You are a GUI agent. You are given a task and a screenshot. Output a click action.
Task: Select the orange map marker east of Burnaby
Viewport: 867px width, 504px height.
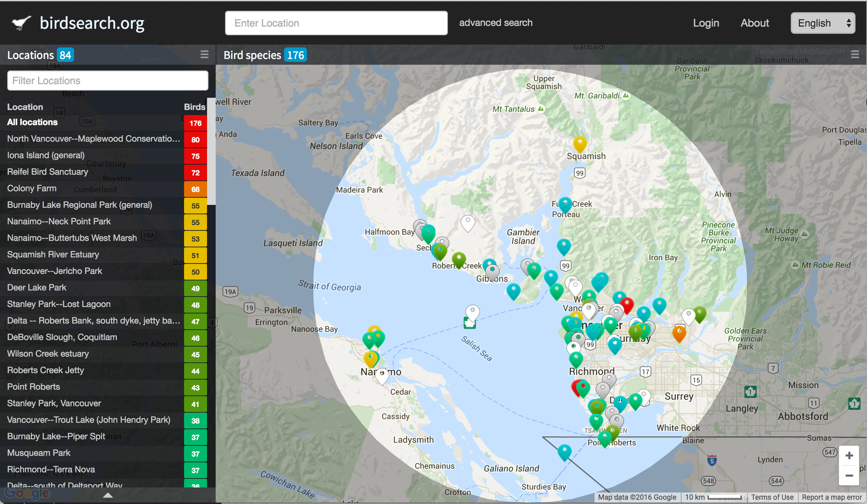pos(679,334)
